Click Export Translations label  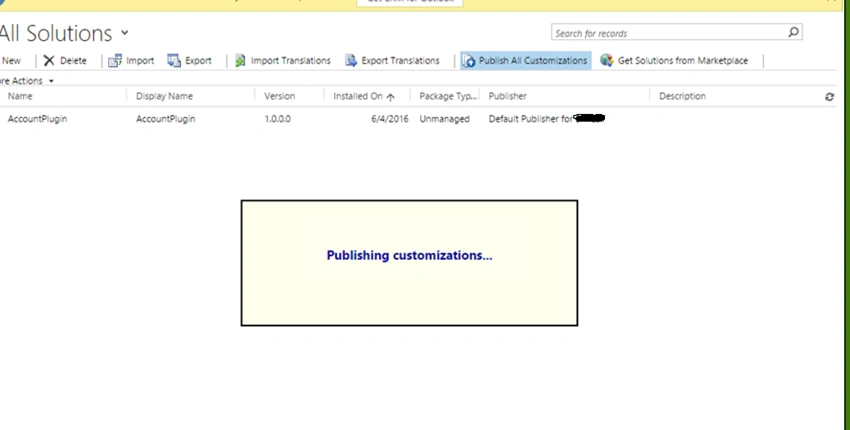401,61
